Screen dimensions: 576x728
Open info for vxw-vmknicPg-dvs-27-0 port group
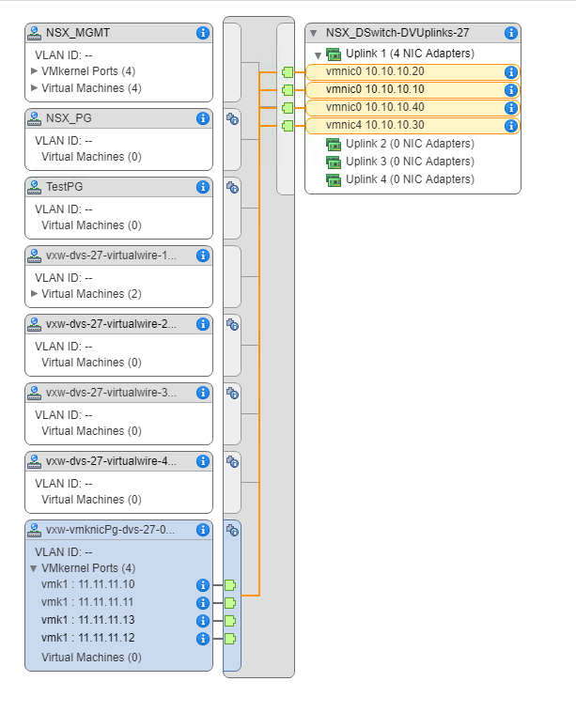pyautogui.click(x=203, y=530)
